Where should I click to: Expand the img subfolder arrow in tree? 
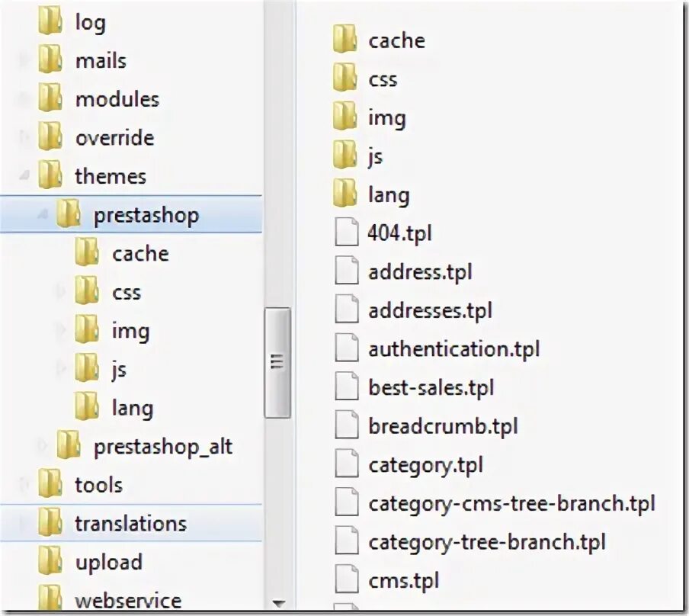pos(61,330)
